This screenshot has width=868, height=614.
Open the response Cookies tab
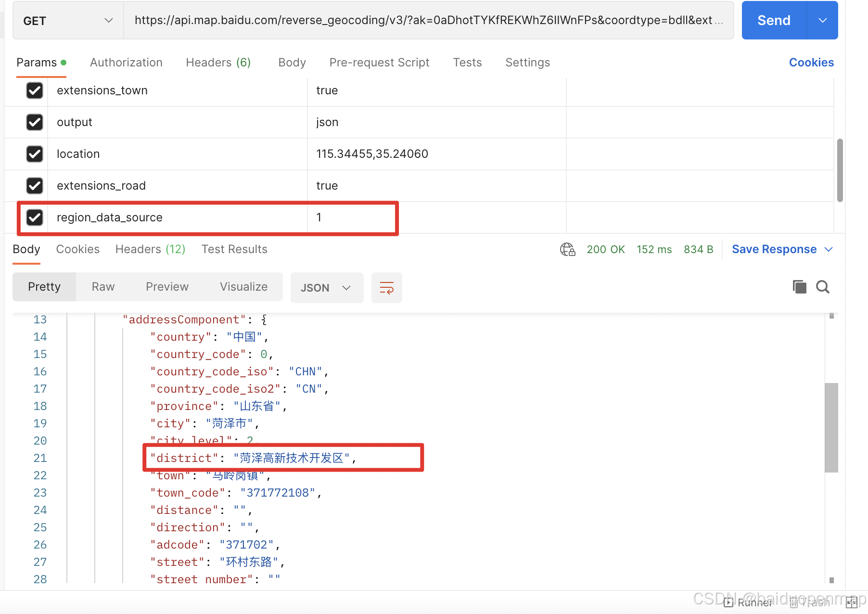[78, 249]
